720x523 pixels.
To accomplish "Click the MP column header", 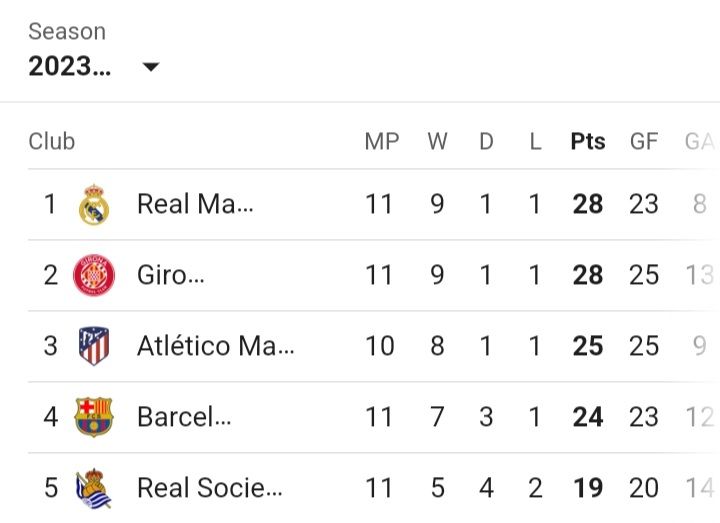I will coord(382,141).
